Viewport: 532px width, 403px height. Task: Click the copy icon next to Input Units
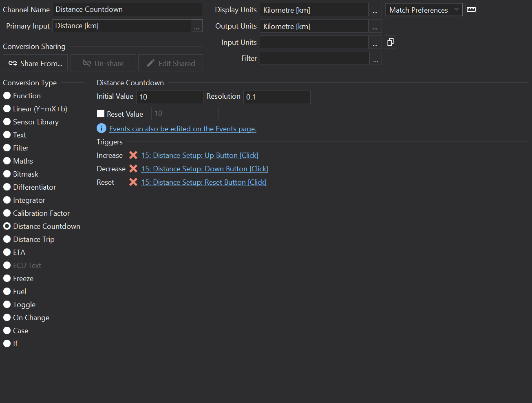pos(390,42)
